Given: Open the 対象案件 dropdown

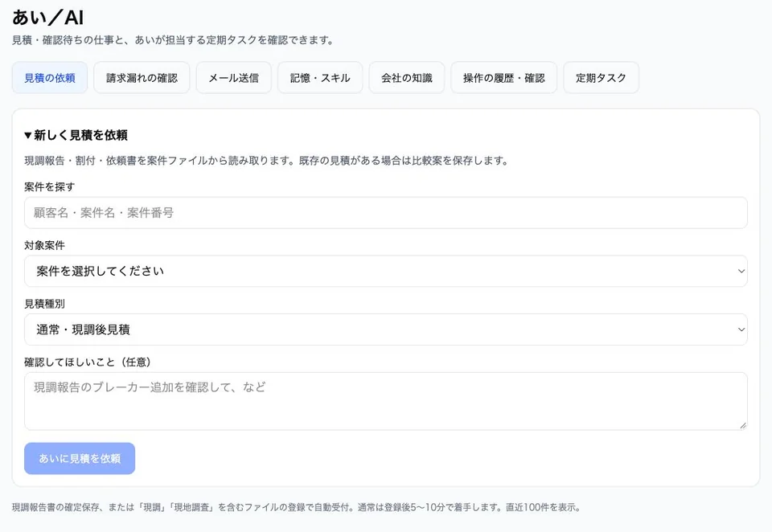Looking at the screenshot, I should pos(386,271).
